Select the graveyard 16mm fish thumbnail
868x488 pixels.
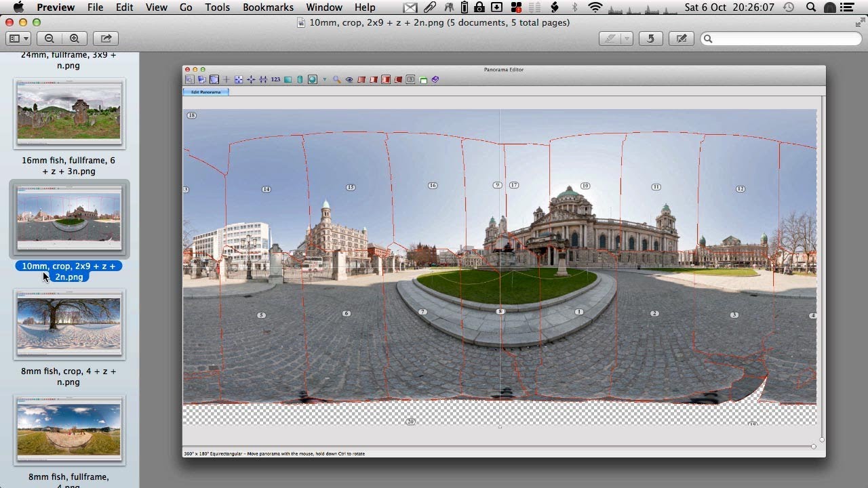pos(69,113)
